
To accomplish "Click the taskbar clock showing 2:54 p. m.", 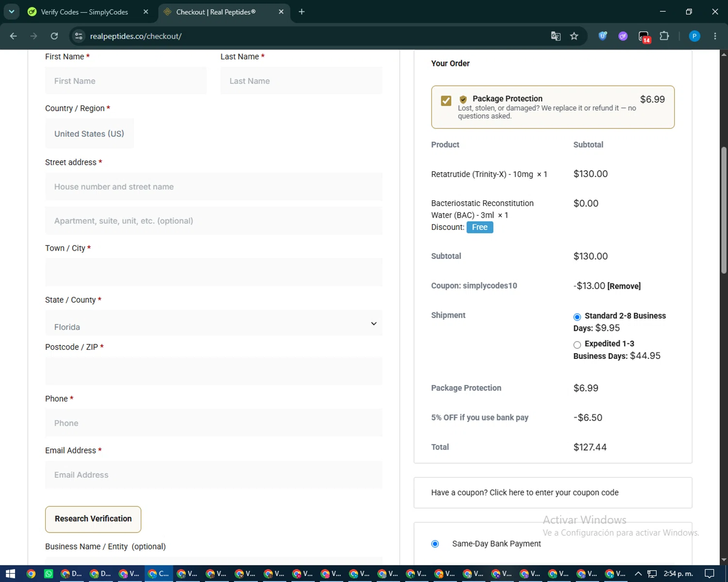I will pyautogui.click(x=678, y=574).
